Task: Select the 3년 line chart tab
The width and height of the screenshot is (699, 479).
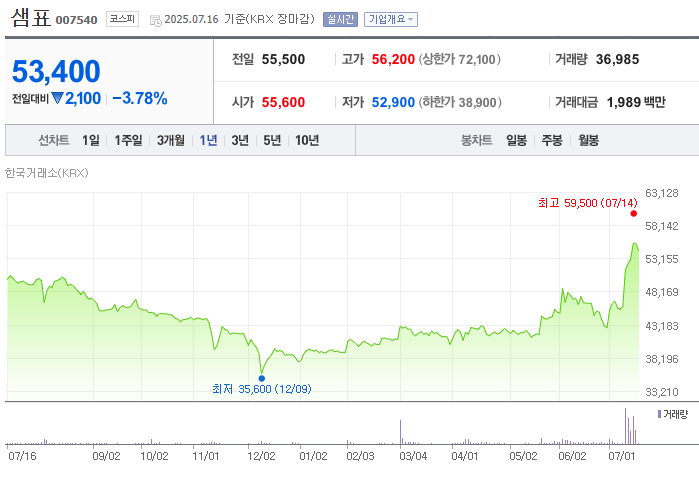Action: tap(240, 140)
